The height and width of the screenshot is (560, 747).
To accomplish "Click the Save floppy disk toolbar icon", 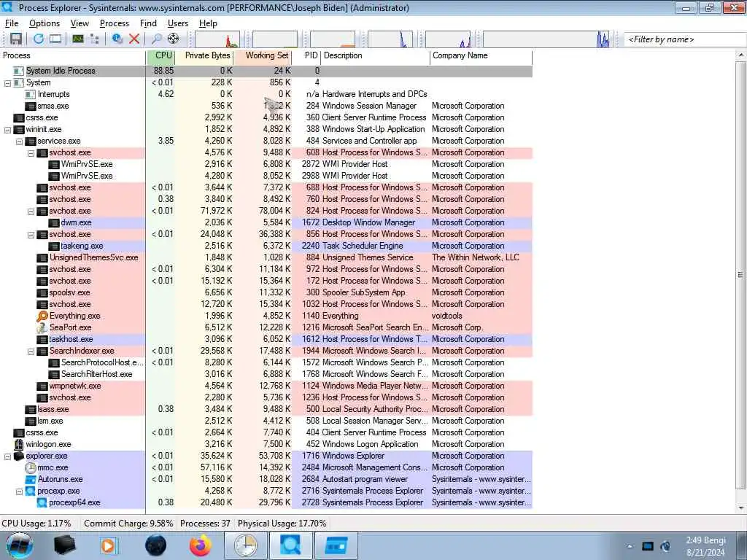I will [16, 39].
